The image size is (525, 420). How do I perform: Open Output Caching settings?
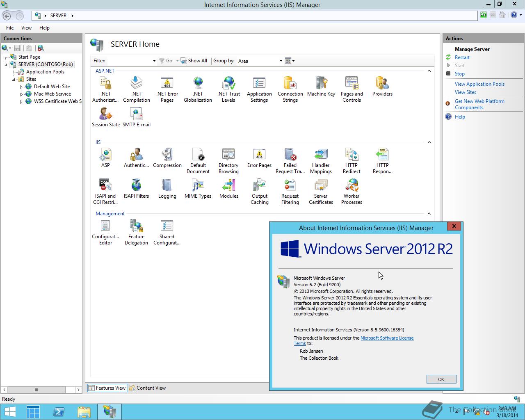[259, 192]
